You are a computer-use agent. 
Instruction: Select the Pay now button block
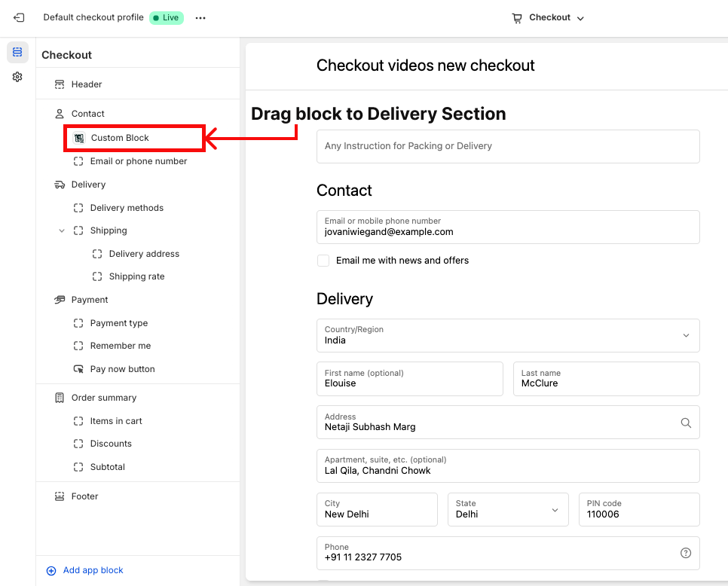pos(122,369)
